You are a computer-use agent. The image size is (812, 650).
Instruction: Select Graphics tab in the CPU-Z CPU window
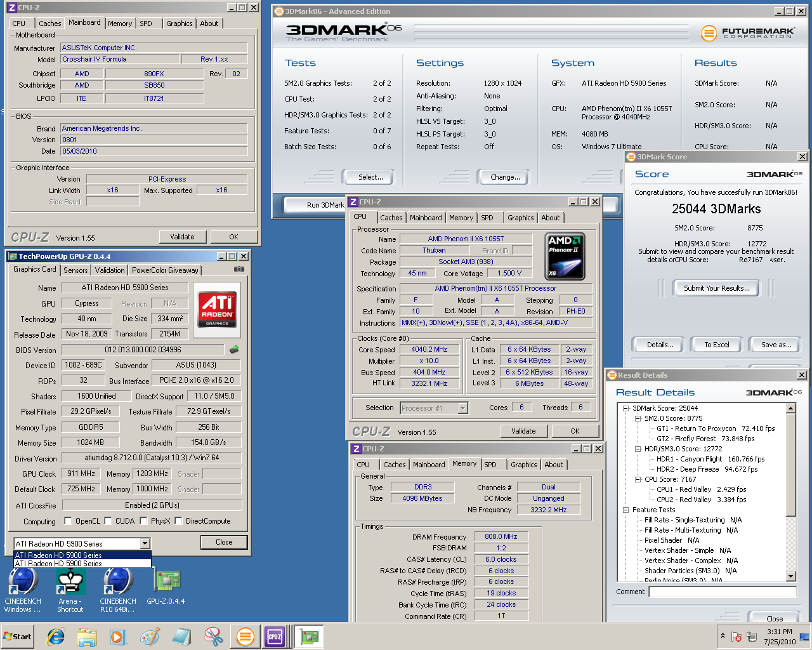(520, 218)
